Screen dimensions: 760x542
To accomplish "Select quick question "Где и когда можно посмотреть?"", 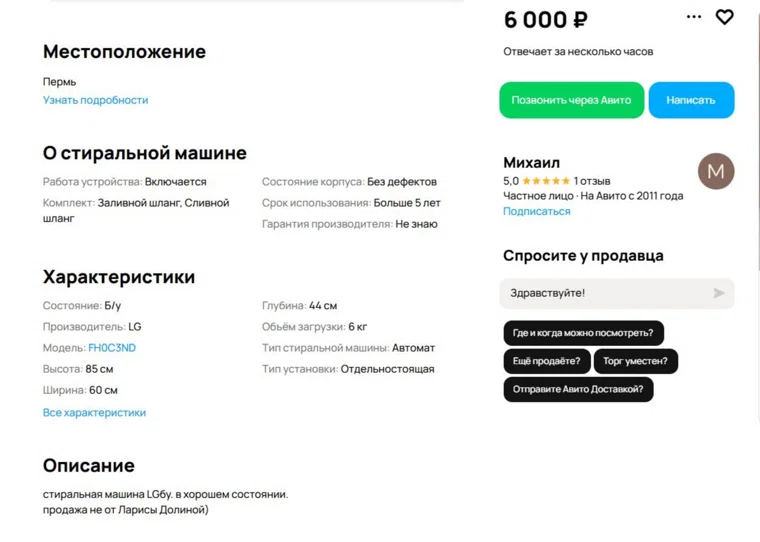I will (583, 333).
